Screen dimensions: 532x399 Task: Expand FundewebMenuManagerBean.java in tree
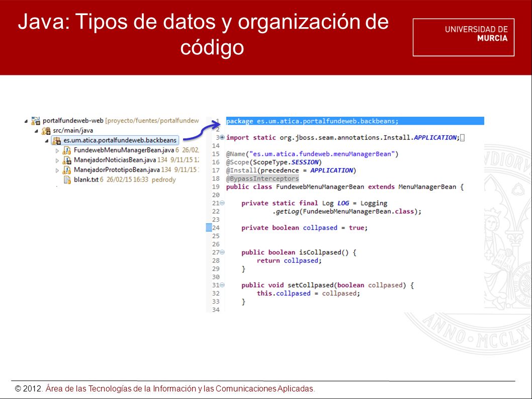point(57,150)
